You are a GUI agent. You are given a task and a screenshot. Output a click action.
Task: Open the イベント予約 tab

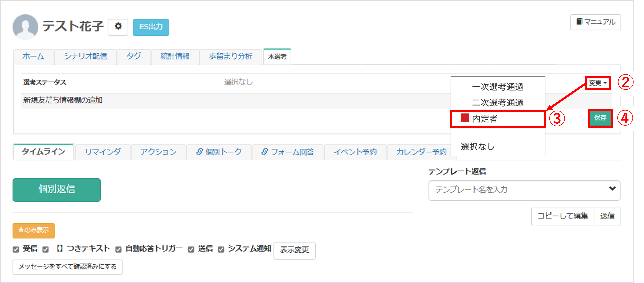(355, 152)
